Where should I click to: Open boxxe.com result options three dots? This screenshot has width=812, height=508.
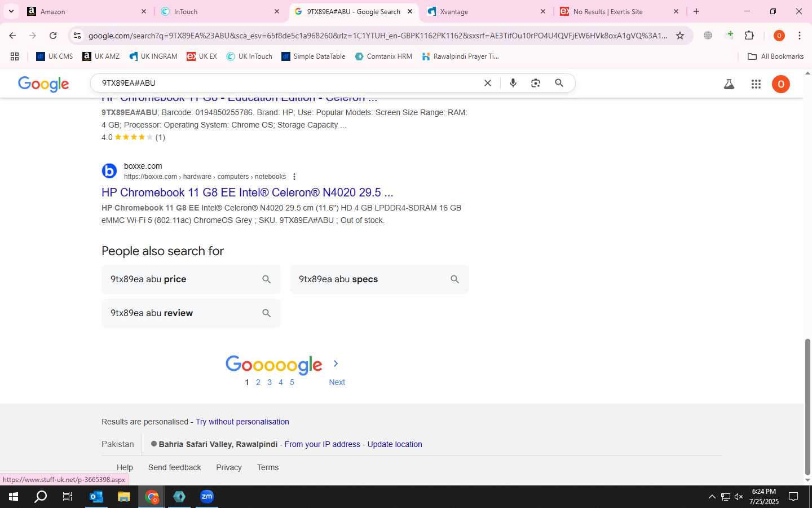coord(294,177)
